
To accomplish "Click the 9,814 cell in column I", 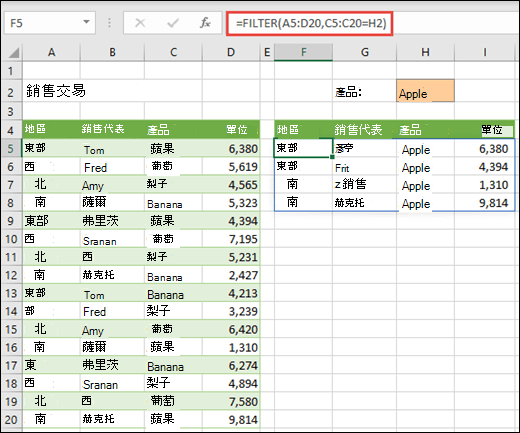I will 484,203.
